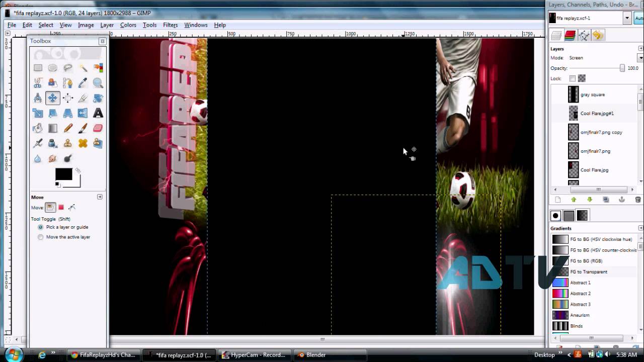Image resolution: width=644 pixels, height=362 pixels.
Task: Create a new layer button
Action: coord(557,200)
